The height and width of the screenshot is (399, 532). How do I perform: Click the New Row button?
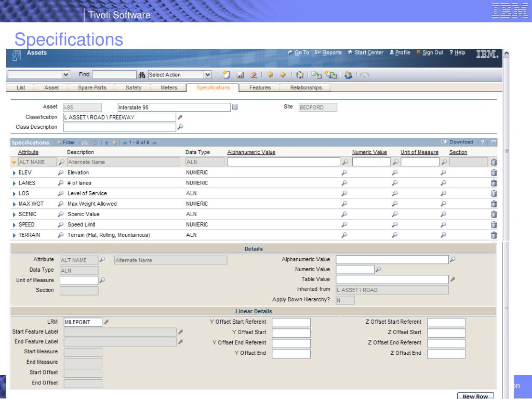tap(475, 396)
